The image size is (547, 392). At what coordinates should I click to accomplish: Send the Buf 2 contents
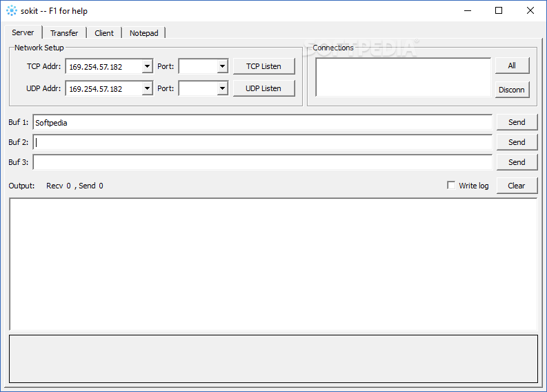(x=517, y=142)
